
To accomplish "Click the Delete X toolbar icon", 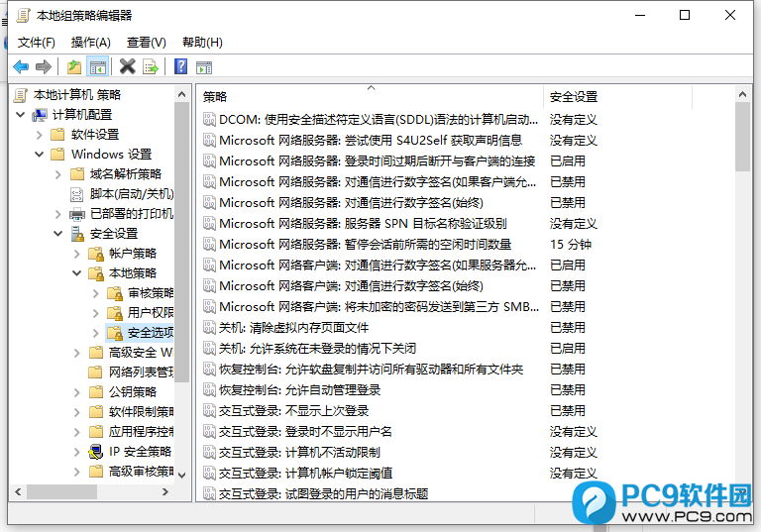I will coord(128,66).
